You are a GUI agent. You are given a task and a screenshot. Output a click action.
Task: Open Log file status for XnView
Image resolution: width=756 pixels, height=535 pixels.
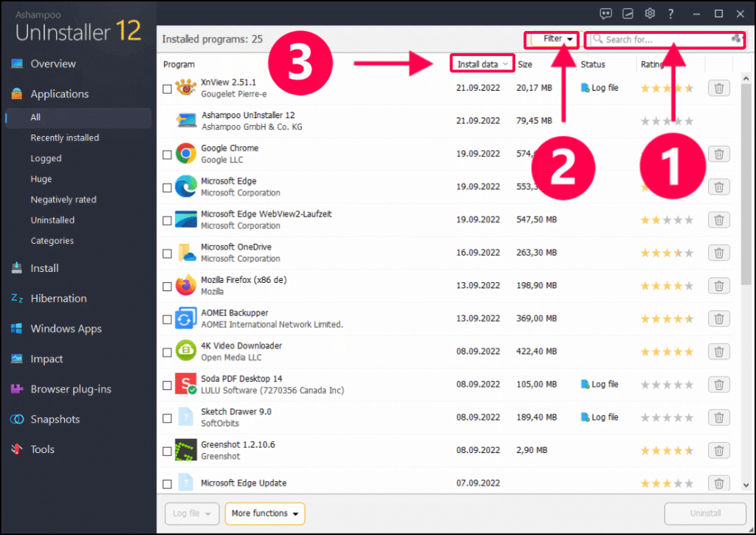[599, 88]
